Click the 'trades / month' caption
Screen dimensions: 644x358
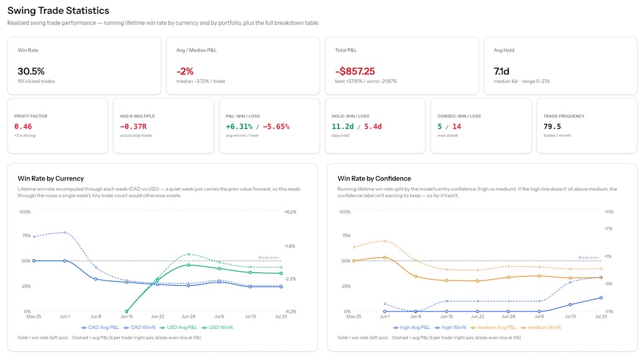pyautogui.click(x=557, y=136)
